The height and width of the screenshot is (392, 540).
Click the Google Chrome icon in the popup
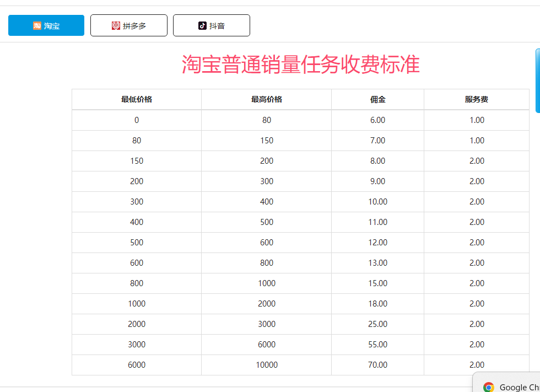[489, 387]
